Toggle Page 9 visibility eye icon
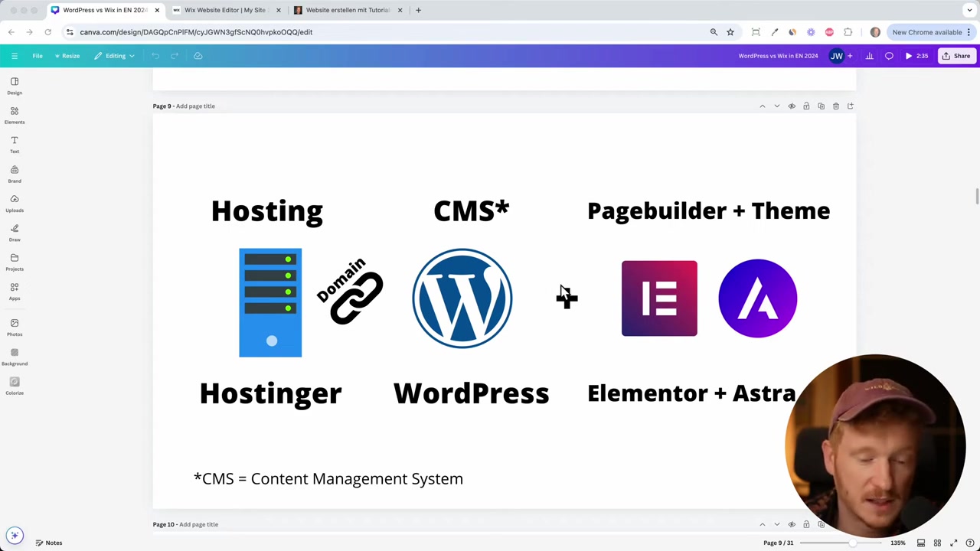 pos(792,106)
